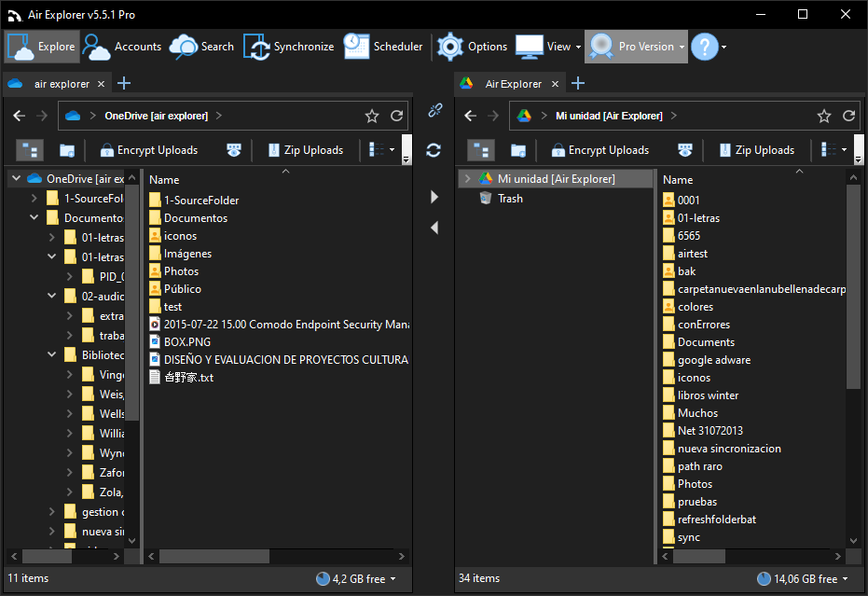Select the 2015-07-22 Comodo video file
The image size is (868, 596).
point(280,324)
